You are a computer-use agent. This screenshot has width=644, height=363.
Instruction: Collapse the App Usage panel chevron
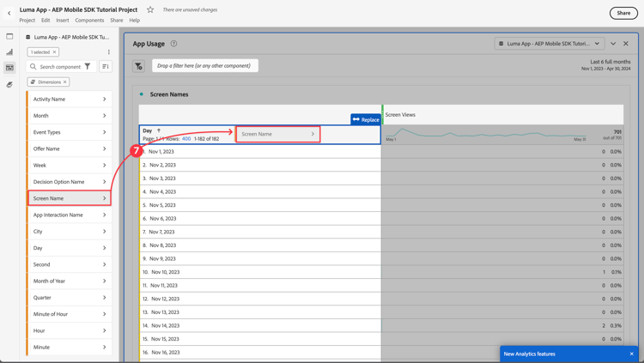[613, 44]
